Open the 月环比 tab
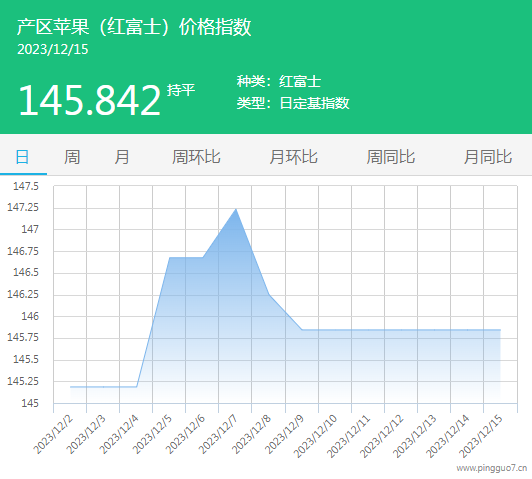Viewport: 532px width, 479px height. (x=293, y=157)
